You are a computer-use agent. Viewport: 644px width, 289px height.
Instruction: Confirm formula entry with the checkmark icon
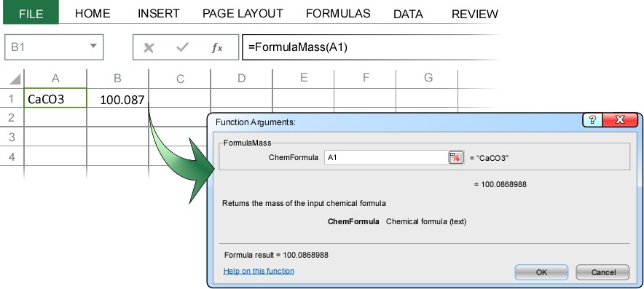182,47
